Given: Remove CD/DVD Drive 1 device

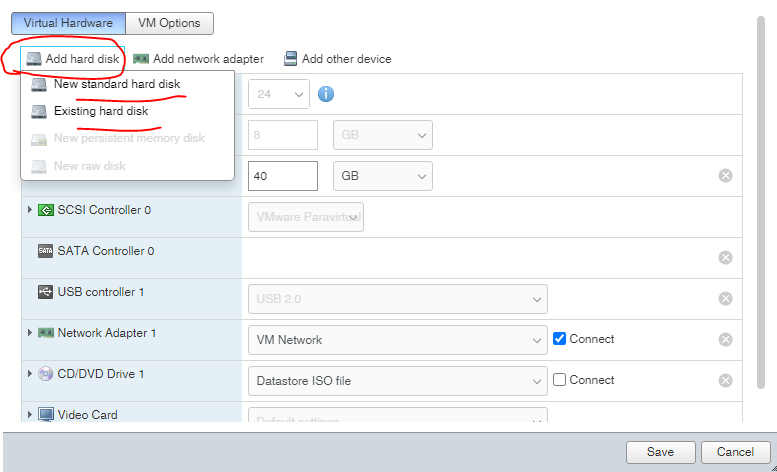Looking at the screenshot, I should click(x=725, y=380).
